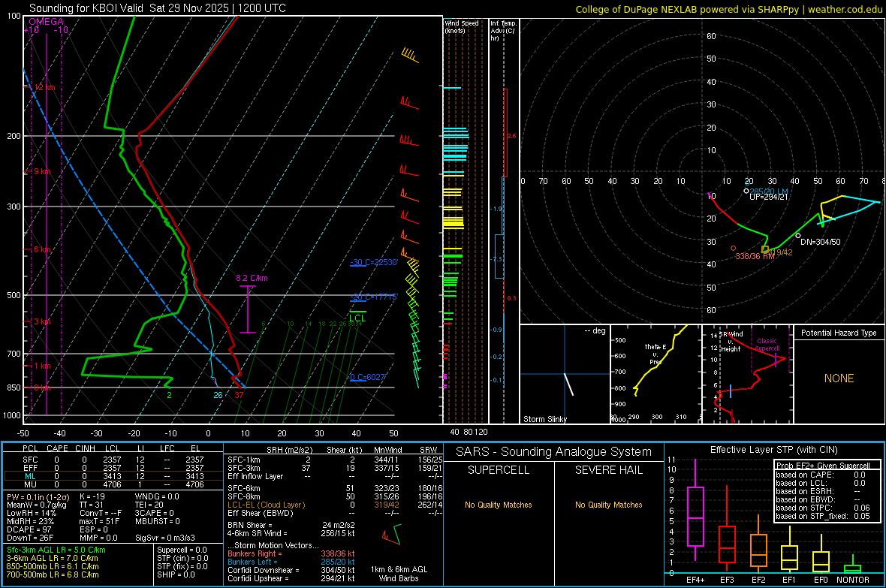Select the EFF parcel row
Image resolution: width=886 pixels, height=588 pixels.
[x=113, y=468]
